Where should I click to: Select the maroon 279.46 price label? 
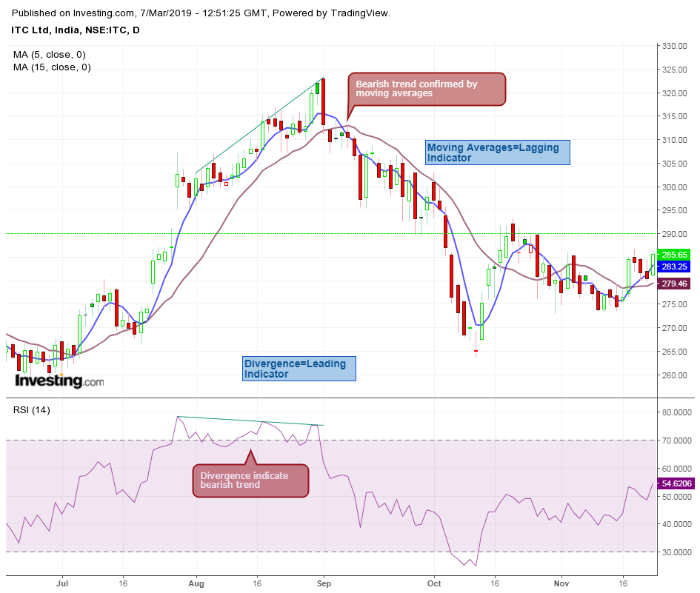673,281
